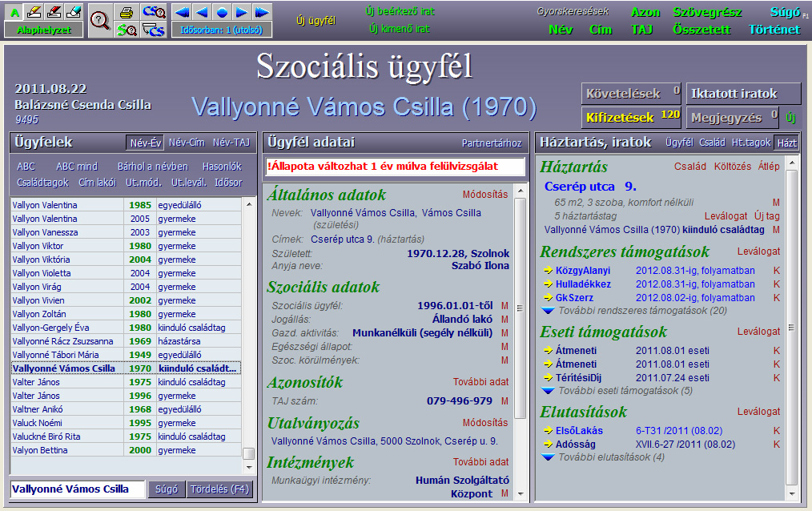The image size is (812, 511).
Task: Open the Új ügyfél menu item
Action: (x=316, y=21)
